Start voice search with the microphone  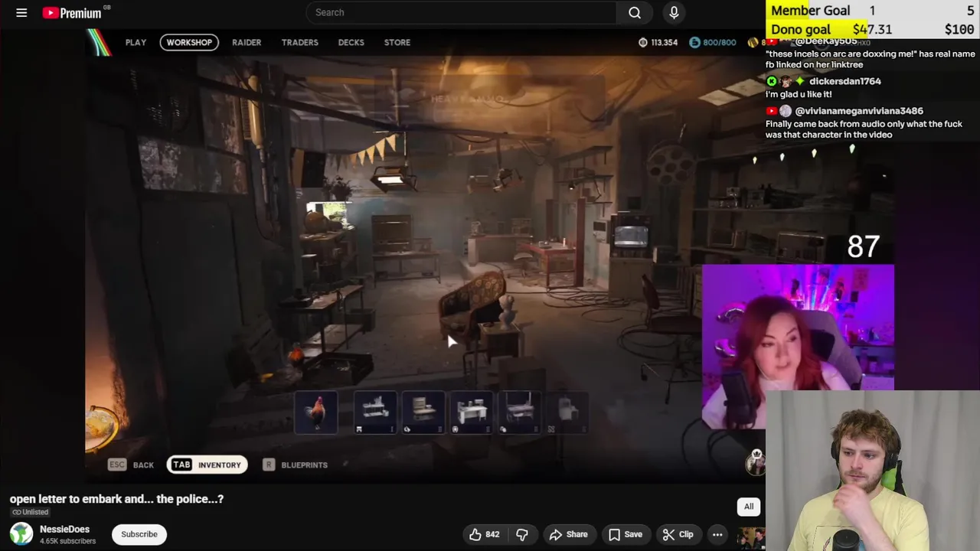pyautogui.click(x=674, y=12)
